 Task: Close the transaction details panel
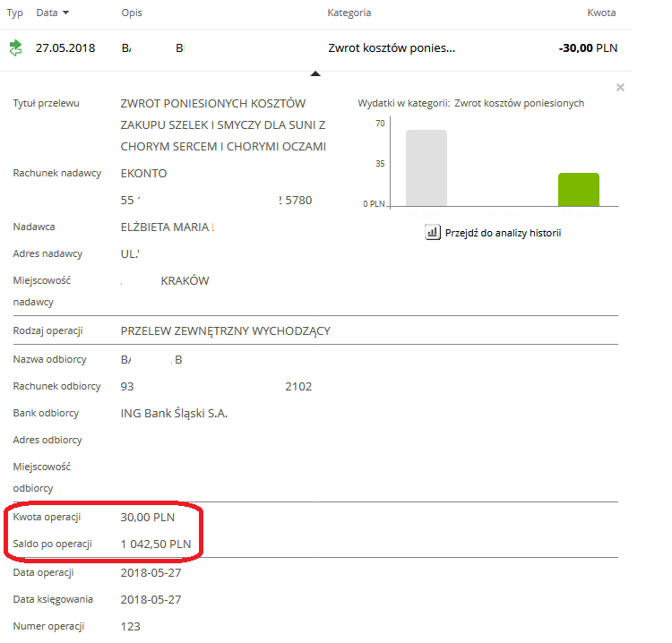point(620,88)
